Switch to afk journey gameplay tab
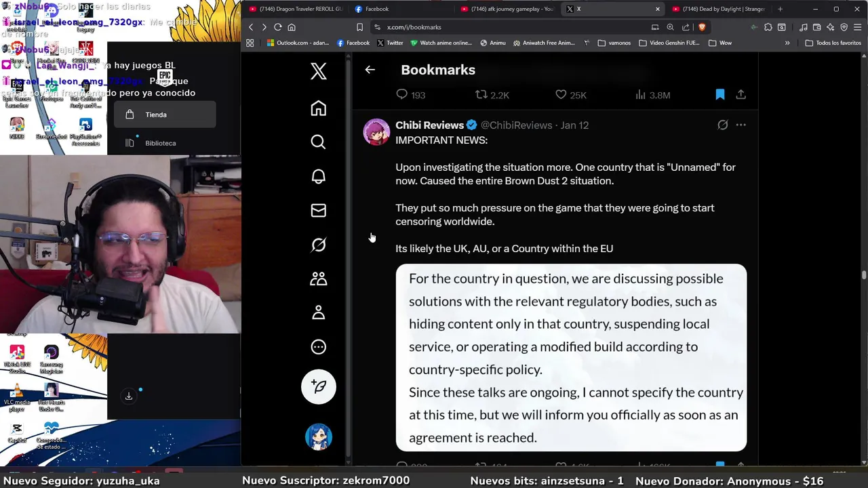868x488 pixels. tap(507, 9)
